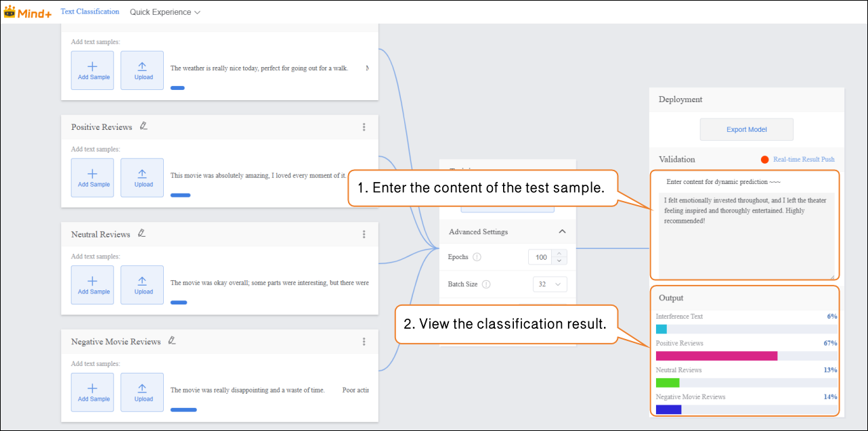The width and height of the screenshot is (868, 431).
Task: Open Neutral Reviews three-dot options menu
Action: [364, 235]
